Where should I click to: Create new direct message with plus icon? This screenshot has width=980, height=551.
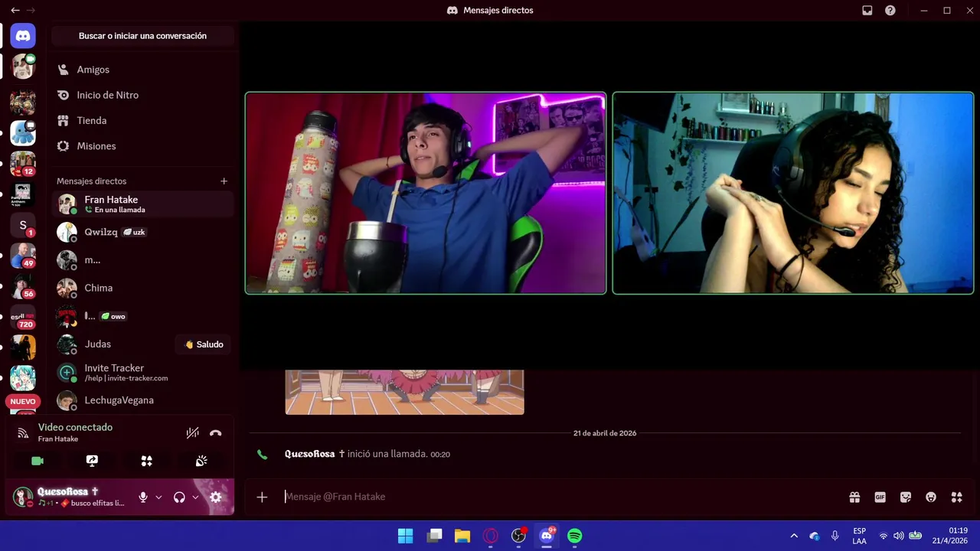tap(224, 181)
